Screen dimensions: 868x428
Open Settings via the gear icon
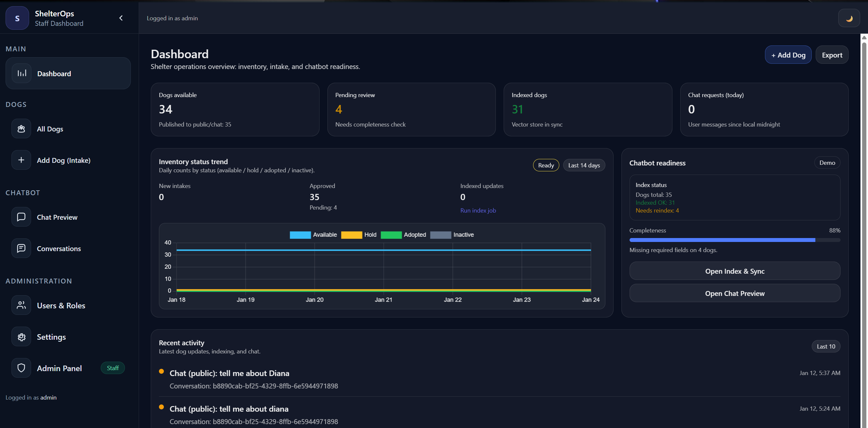[x=21, y=336]
